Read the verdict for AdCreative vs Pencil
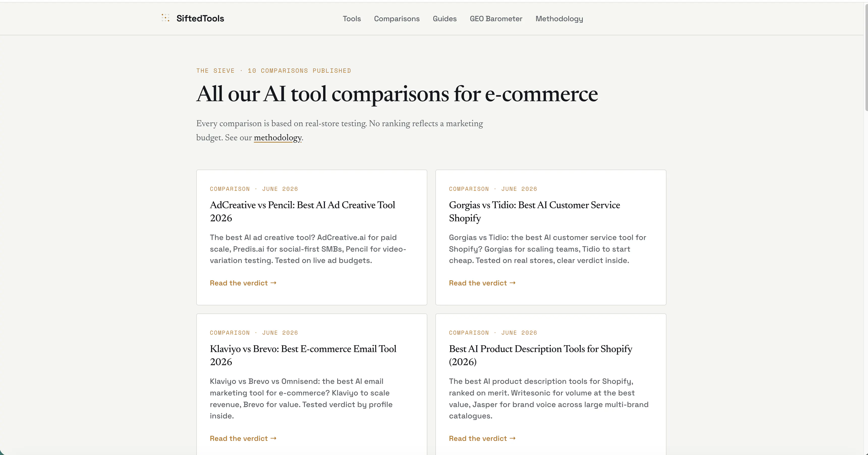Viewport: 868px width, 455px height. point(243,283)
